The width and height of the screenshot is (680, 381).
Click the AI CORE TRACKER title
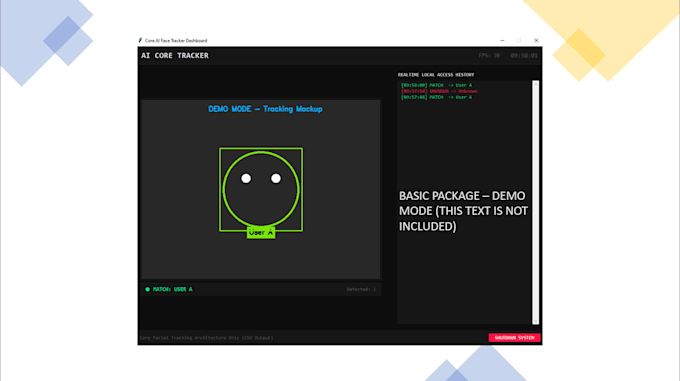pyautogui.click(x=175, y=55)
